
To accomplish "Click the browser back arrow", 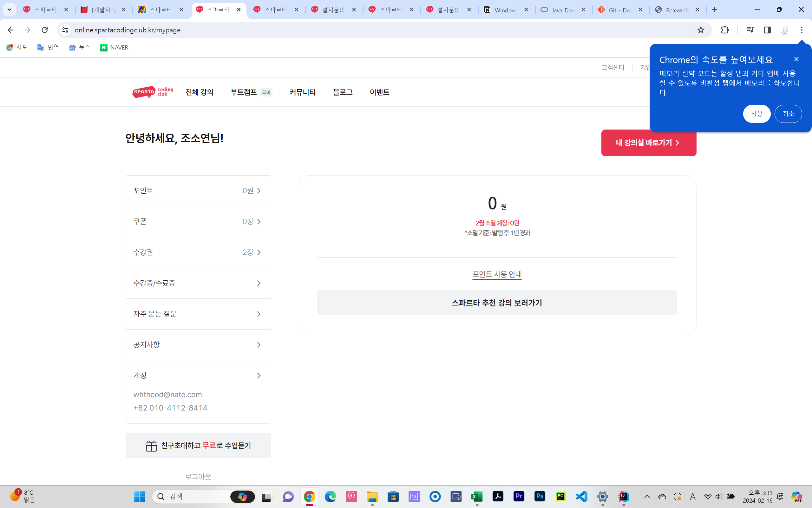I will (10, 30).
